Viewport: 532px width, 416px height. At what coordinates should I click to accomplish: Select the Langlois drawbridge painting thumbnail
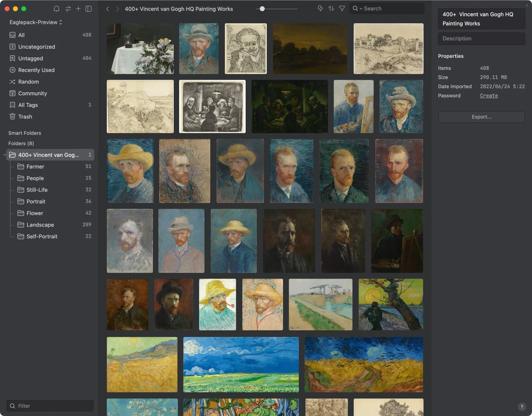(320, 305)
